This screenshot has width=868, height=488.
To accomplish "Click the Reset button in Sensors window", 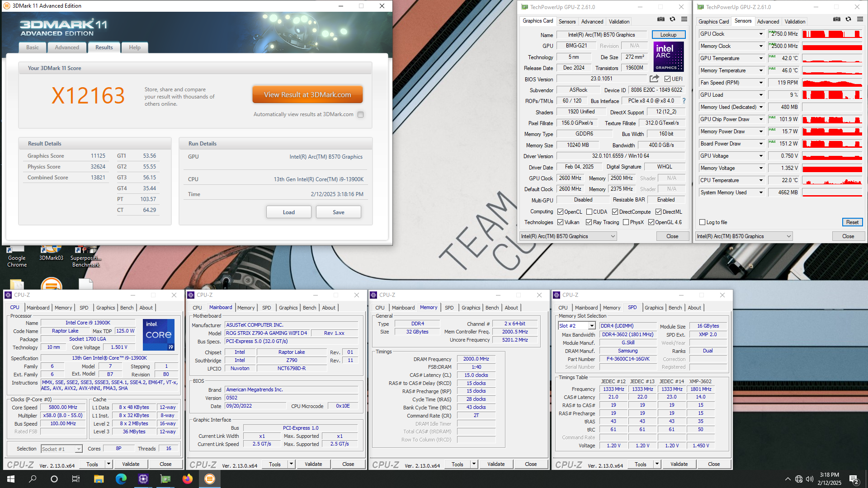I will [x=852, y=222].
